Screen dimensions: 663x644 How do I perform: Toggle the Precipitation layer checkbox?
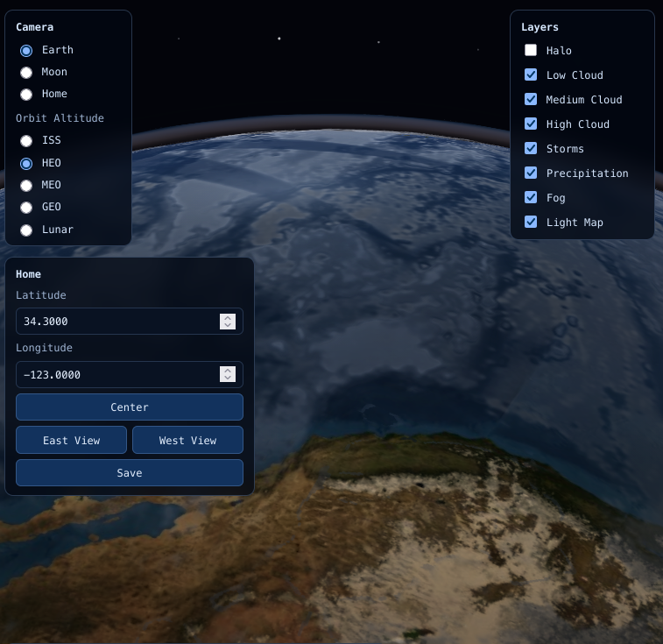pos(531,173)
